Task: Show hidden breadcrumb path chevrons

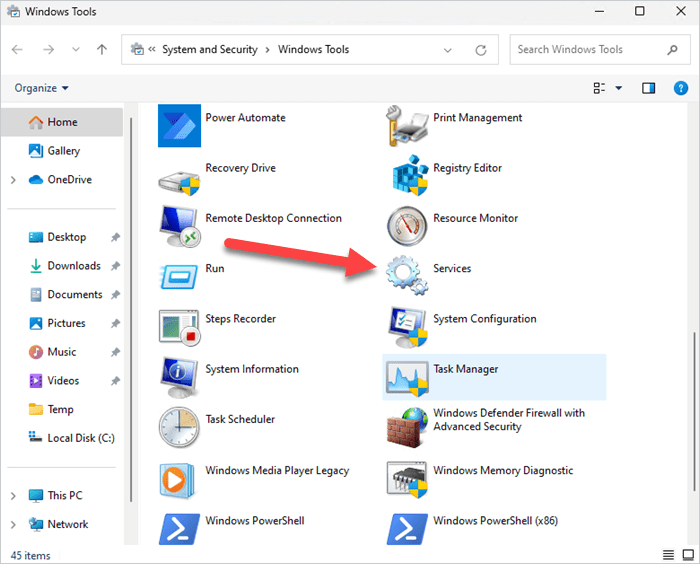Action: pyautogui.click(x=152, y=49)
